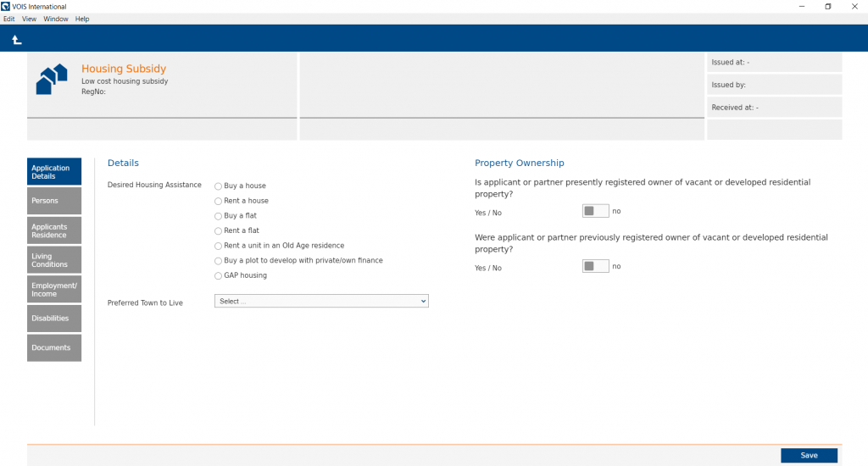Open the Documents tab in sidebar
This screenshot has width=868, height=466.
click(54, 348)
